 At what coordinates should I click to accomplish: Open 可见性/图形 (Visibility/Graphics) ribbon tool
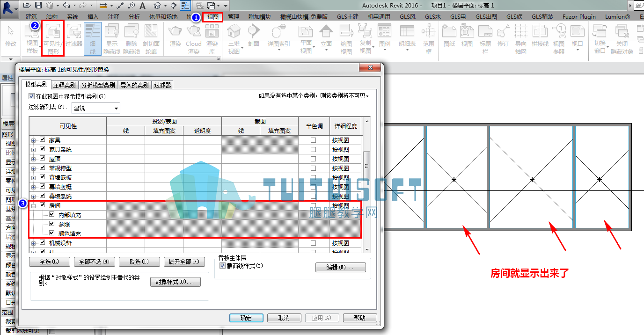53,39
